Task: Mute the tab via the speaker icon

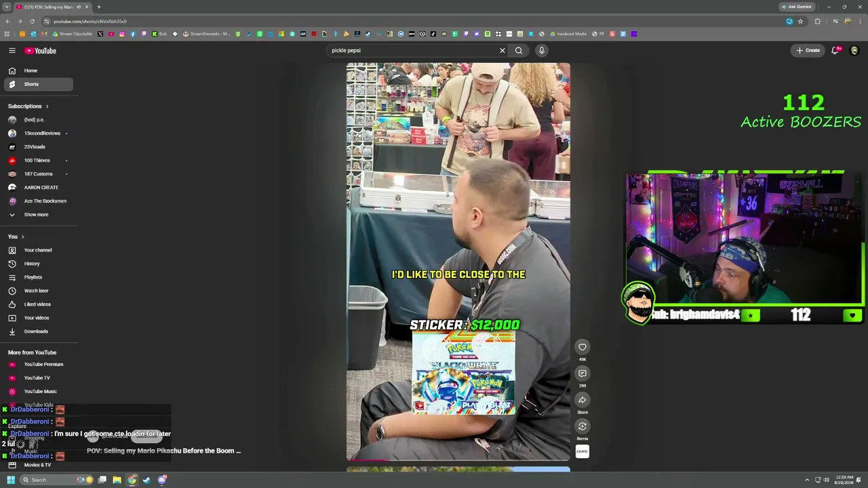Action: click(x=79, y=7)
